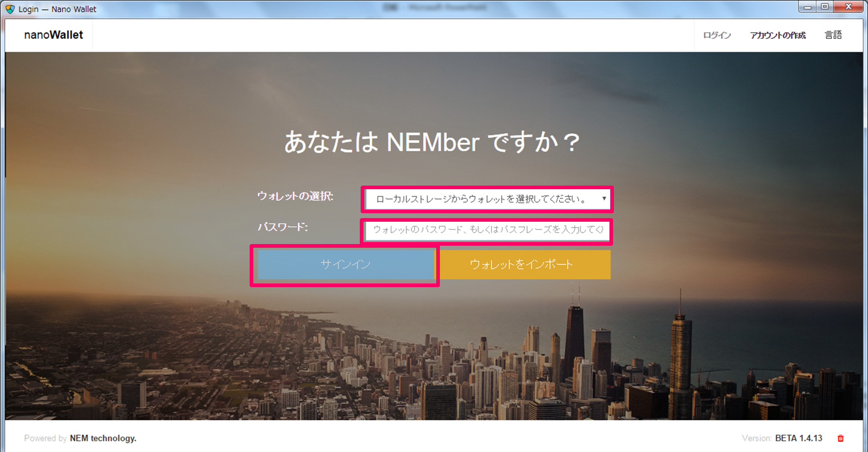Open the アカウントの作成 menu item
This screenshot has width=868, height=452.
click(778, 35)
